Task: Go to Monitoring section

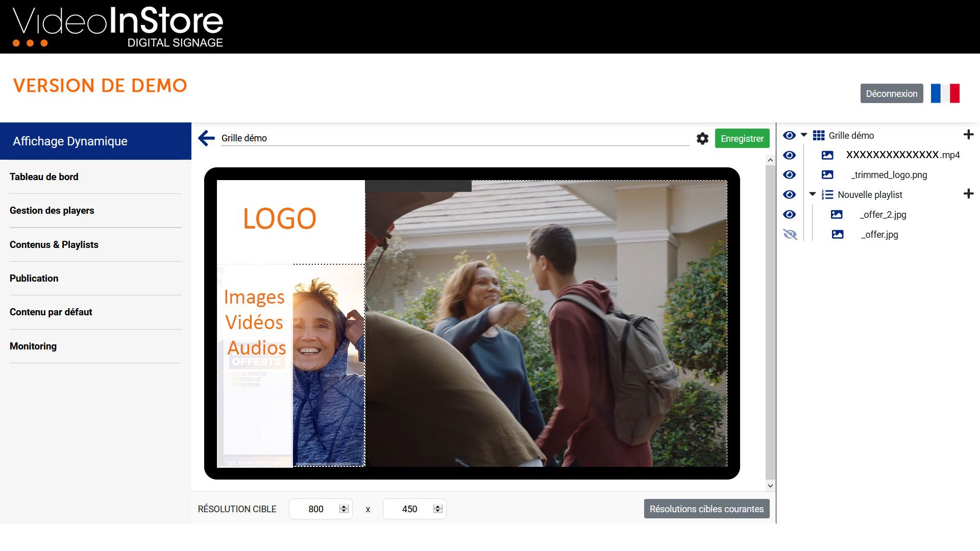Action: pyautogui.click(x=33, y=346)
